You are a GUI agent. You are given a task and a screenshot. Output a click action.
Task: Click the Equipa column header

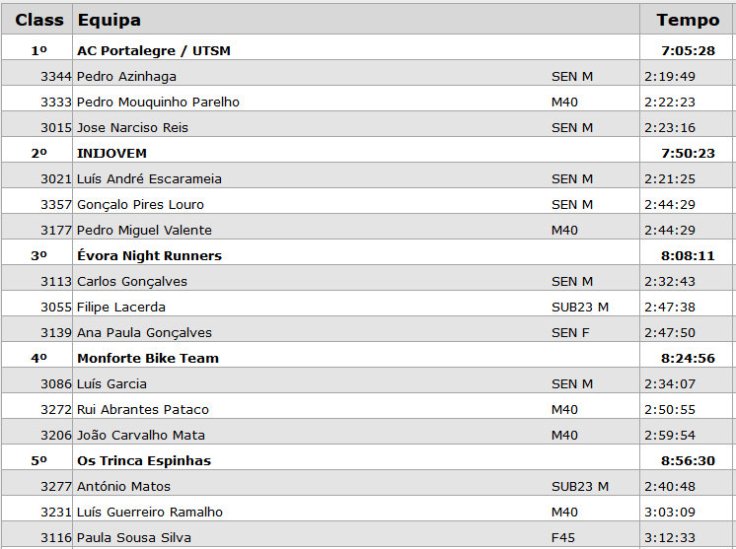click(109, 20)
